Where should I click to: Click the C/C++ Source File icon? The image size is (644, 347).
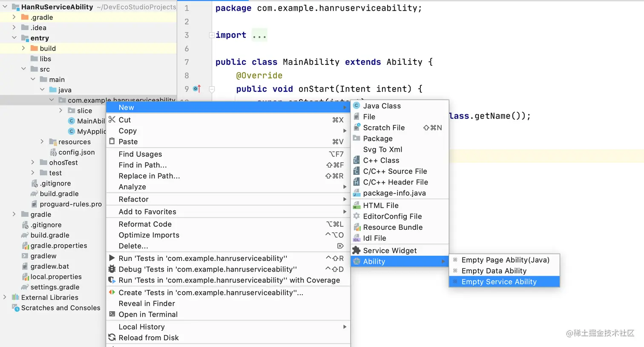(356, 171)
